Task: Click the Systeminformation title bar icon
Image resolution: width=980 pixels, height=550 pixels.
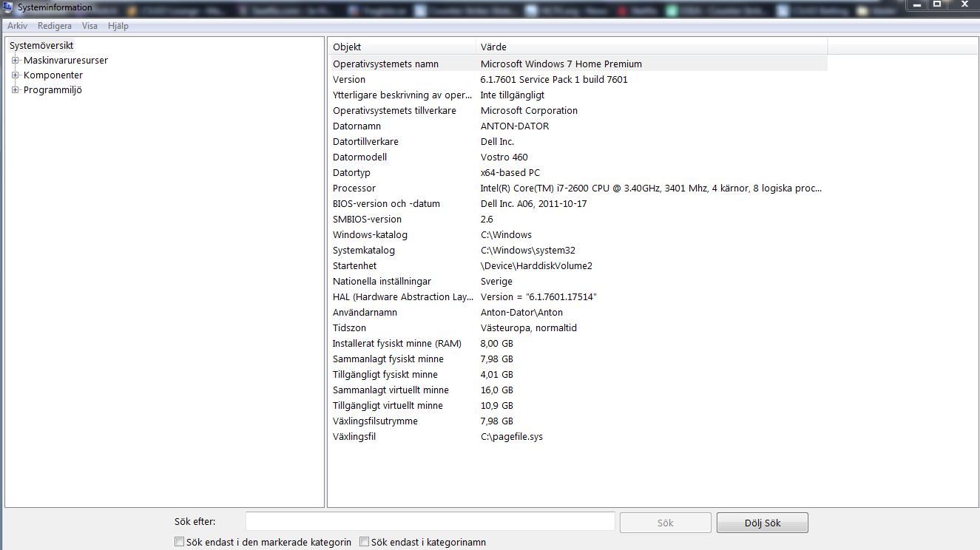Action: click(x=8, y=7)
